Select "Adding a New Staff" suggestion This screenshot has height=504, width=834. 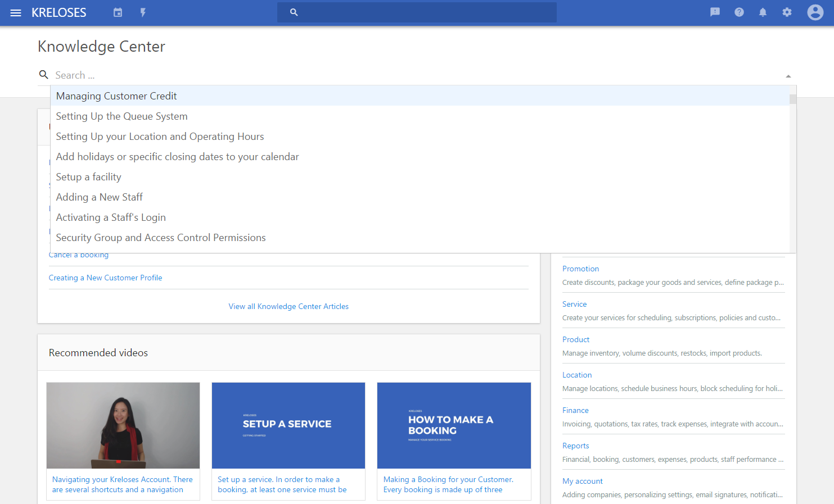click(99, 197)
